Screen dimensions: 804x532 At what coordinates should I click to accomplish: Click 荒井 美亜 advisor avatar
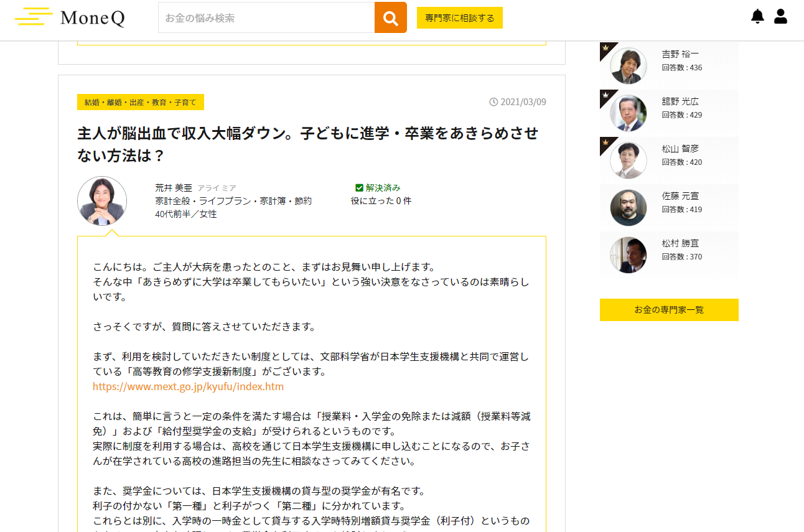pos(102,201)
